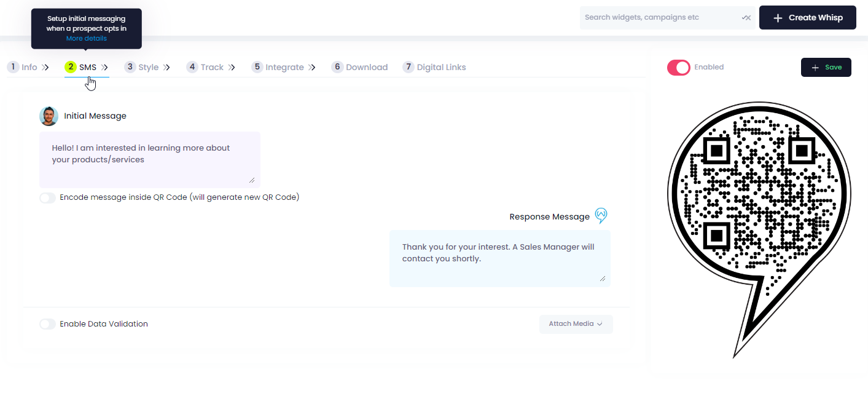This screenshot has width=868, height=396.
Task: Enable Encode message inside QR Code toggle
Action: point(47,198)
